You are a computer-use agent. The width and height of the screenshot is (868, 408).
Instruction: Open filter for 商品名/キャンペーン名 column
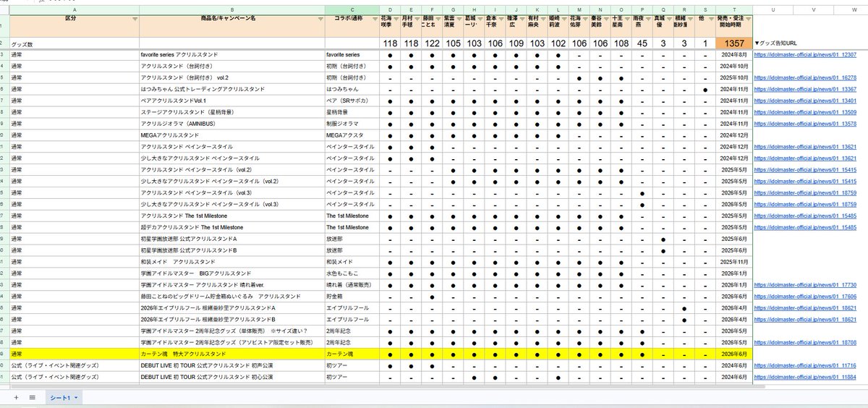(319, 20)
